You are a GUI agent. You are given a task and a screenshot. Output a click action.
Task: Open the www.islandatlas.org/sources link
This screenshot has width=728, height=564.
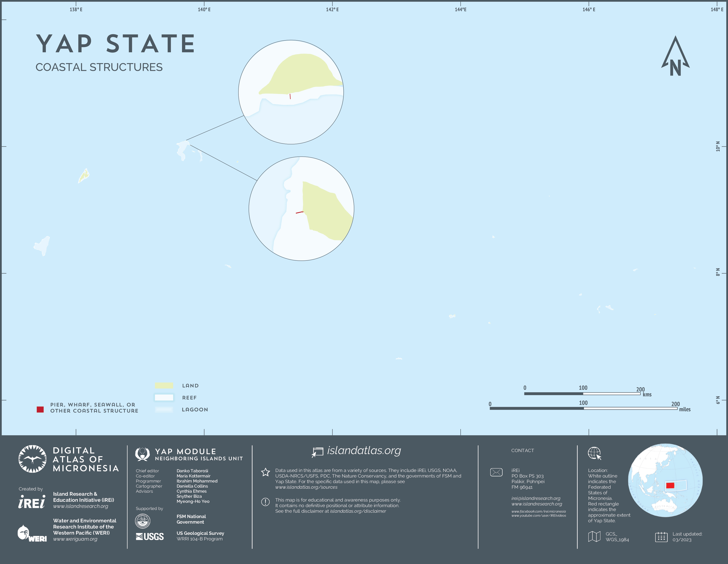(x=306, y=487)
